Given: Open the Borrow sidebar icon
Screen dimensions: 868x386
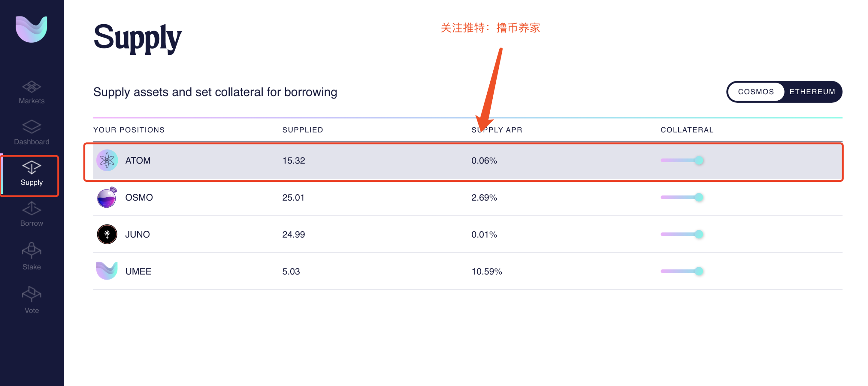Looking at the screenshot, I should click(x=31, y=208).
